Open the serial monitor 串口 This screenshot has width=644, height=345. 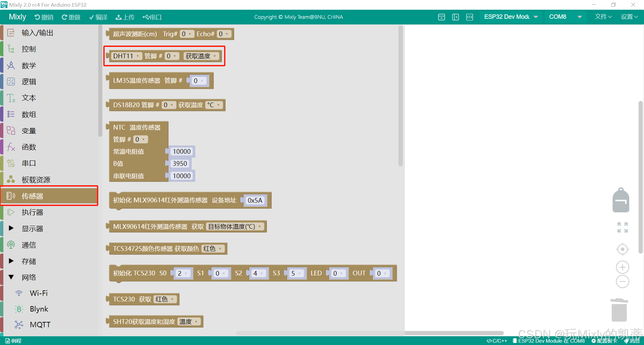click(152, 17)
